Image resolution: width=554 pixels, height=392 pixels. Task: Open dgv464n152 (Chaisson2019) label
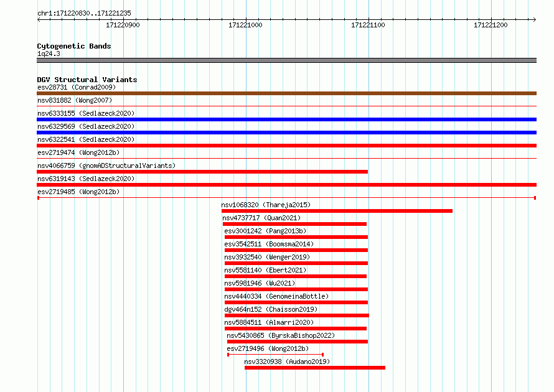tap(271, 309)
